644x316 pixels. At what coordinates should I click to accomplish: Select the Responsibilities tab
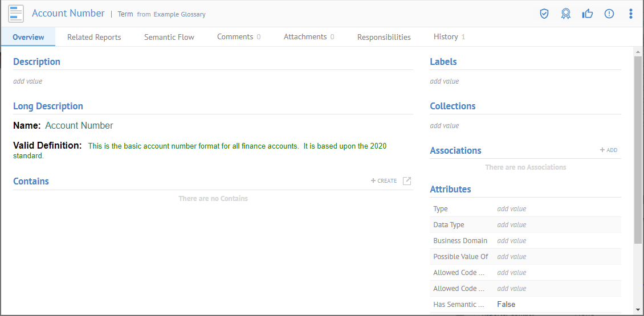(384, 37)
